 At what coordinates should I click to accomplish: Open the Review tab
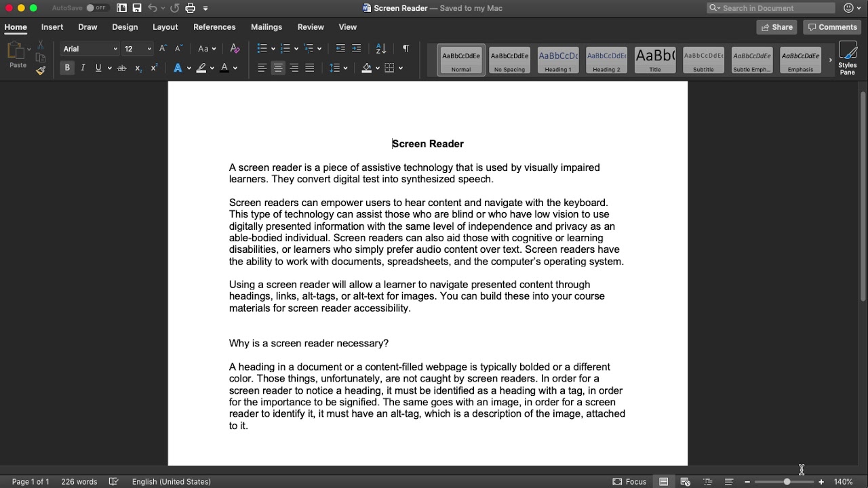311,27
